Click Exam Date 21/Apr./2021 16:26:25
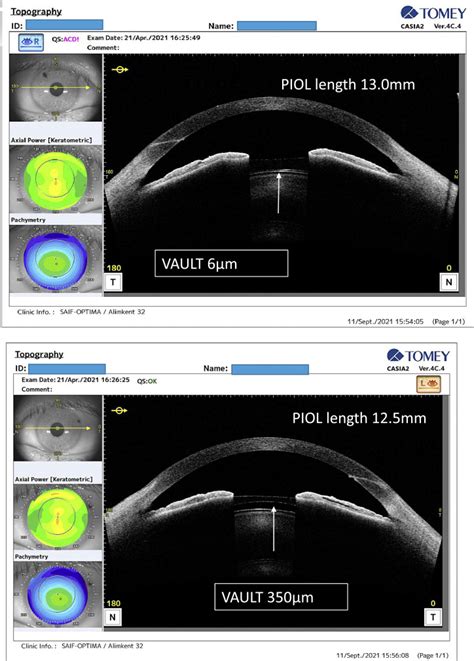 (x=75, y=379)
